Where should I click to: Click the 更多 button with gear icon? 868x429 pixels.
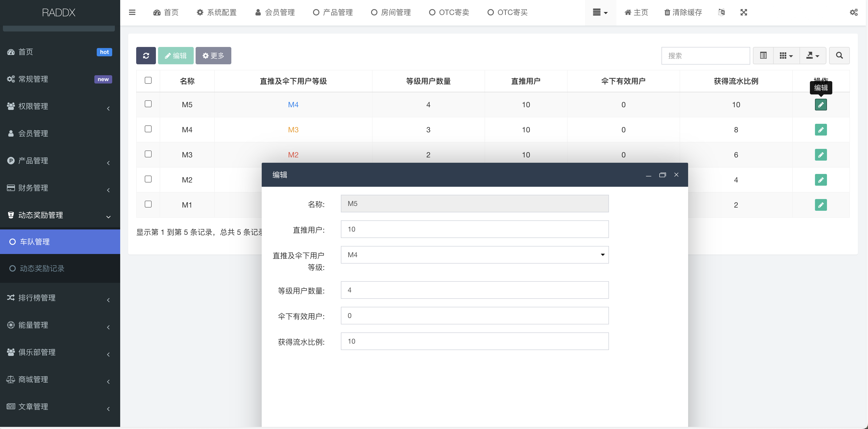(x=213, y=55)
